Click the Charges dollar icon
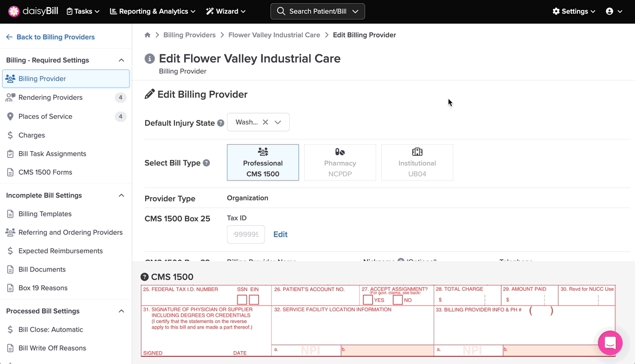The image size is (635, 364). tap(10, 135)
